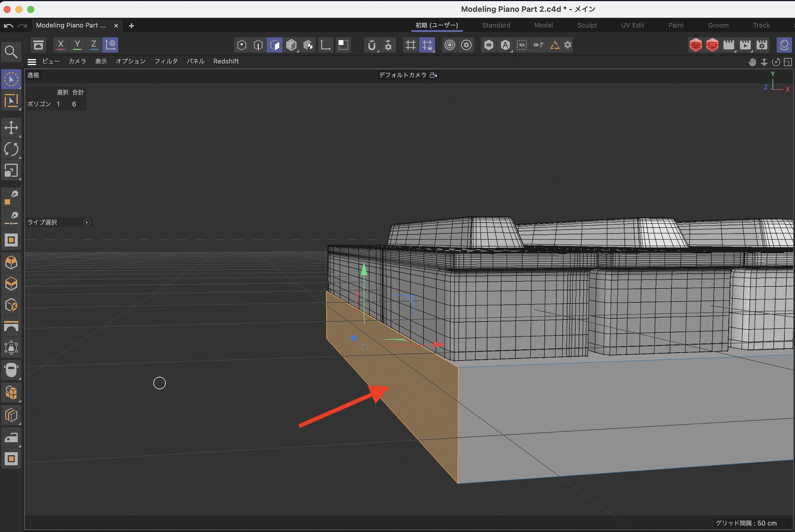Click the search magnifier icon
Screen dimensions: 795x532
click(11, 52)
